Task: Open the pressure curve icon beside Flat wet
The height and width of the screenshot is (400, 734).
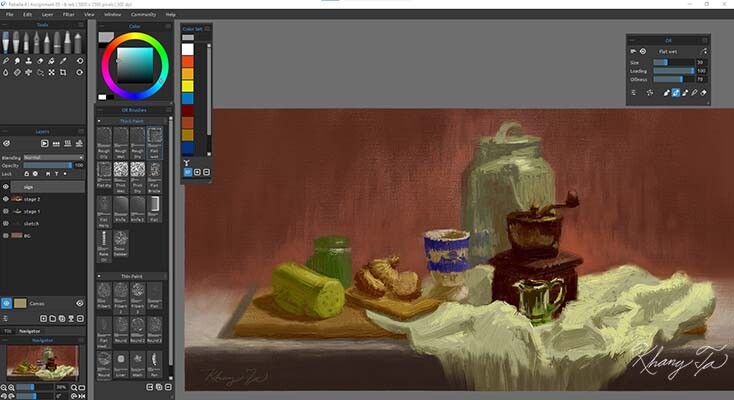Action: click(x=704, y=52)
